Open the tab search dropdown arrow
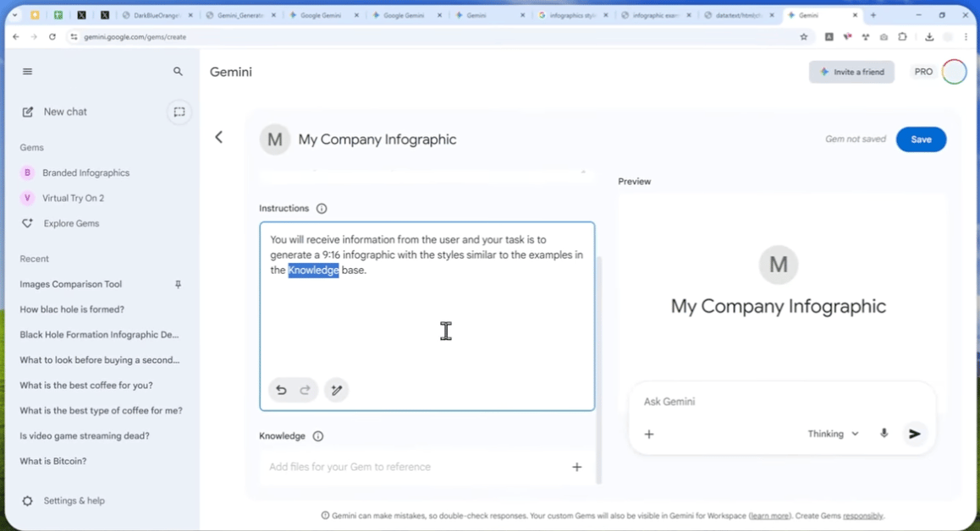 14,15
